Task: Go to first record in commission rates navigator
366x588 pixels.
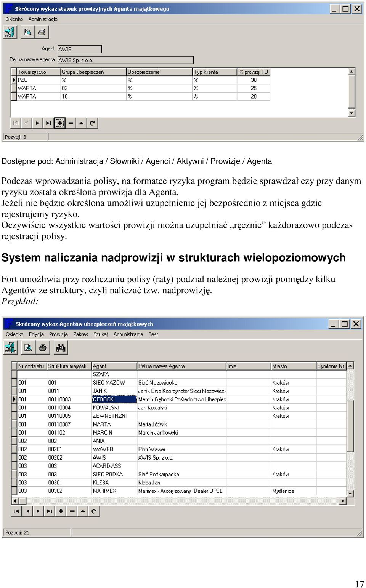Action: point(16,123)
